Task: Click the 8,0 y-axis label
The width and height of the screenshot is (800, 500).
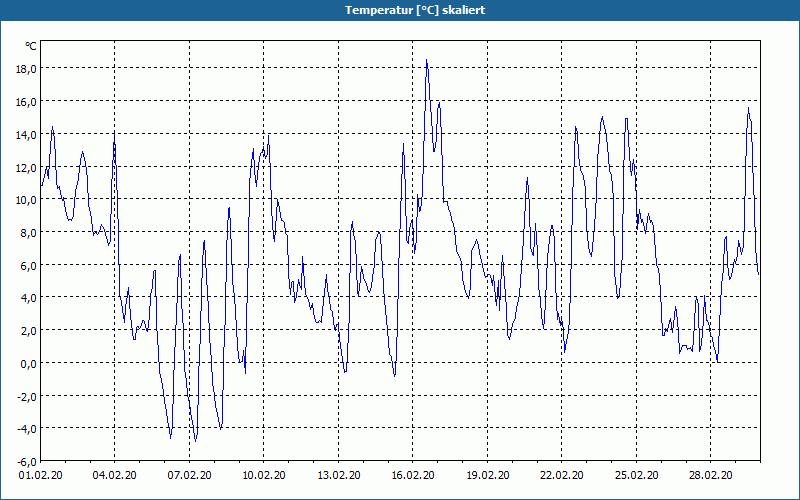Action: coord(28,233)
